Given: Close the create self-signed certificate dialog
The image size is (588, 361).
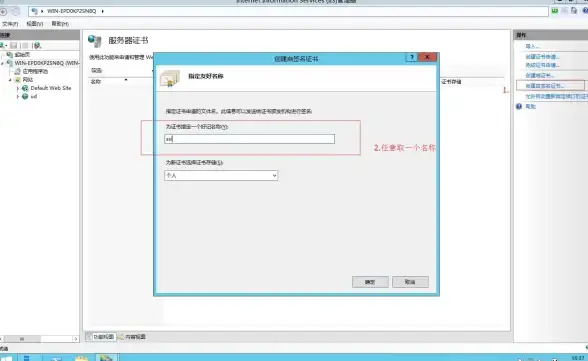Looking at the screenshot, I should click(x=427, y=57).
